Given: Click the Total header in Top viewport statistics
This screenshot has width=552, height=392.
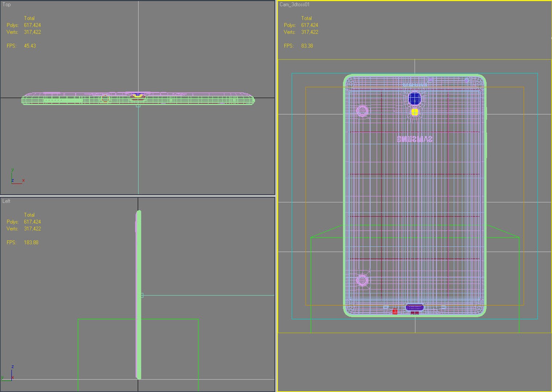Looking at the screenshot, I should tap(29, 18).
